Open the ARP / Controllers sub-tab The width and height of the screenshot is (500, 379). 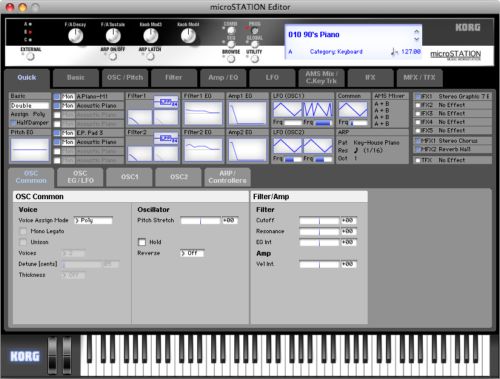tap(228, 177)
